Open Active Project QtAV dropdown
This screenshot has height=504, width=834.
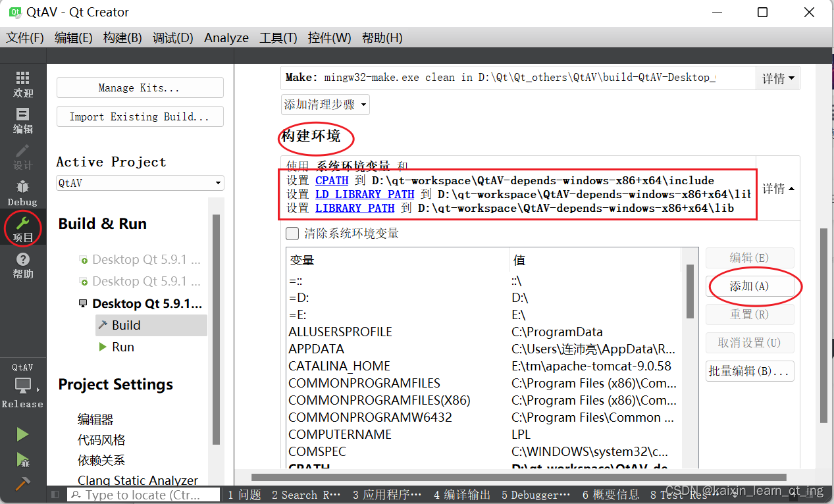(140, 183)
